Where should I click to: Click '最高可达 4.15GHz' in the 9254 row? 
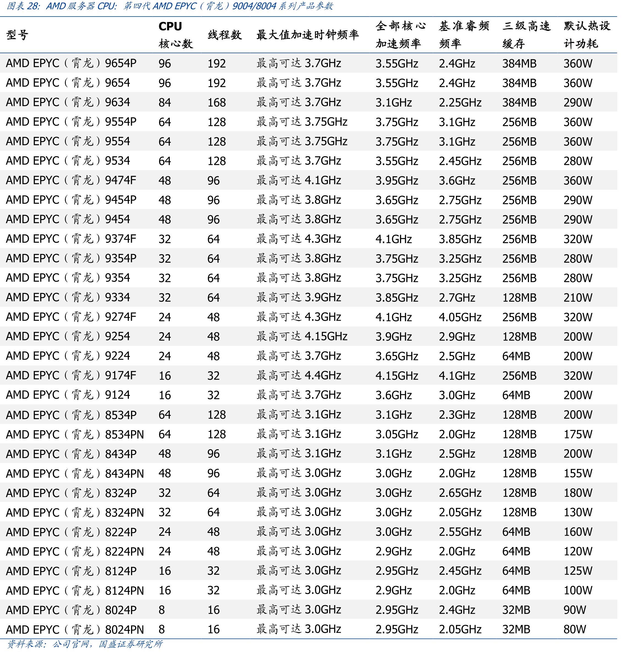[x=302, y=337]
